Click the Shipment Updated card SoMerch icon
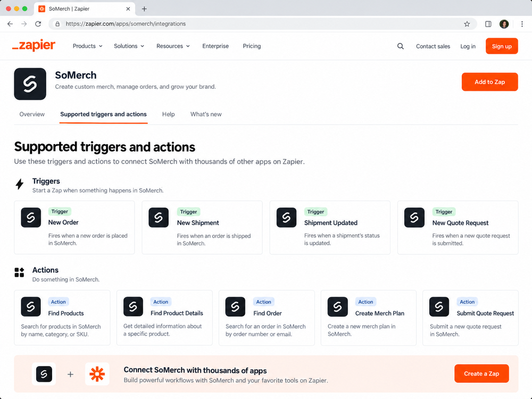Image resolution: width=532 pixels, height=399 pixels. coord(286,218)
